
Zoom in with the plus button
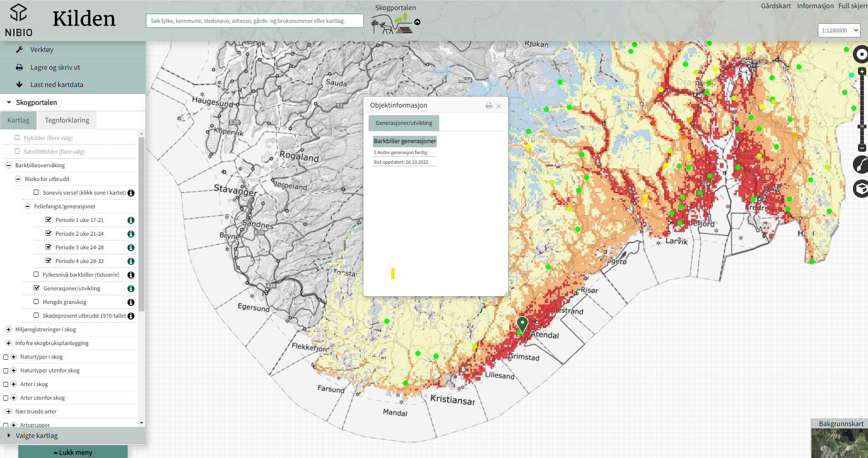pos(862,72)
